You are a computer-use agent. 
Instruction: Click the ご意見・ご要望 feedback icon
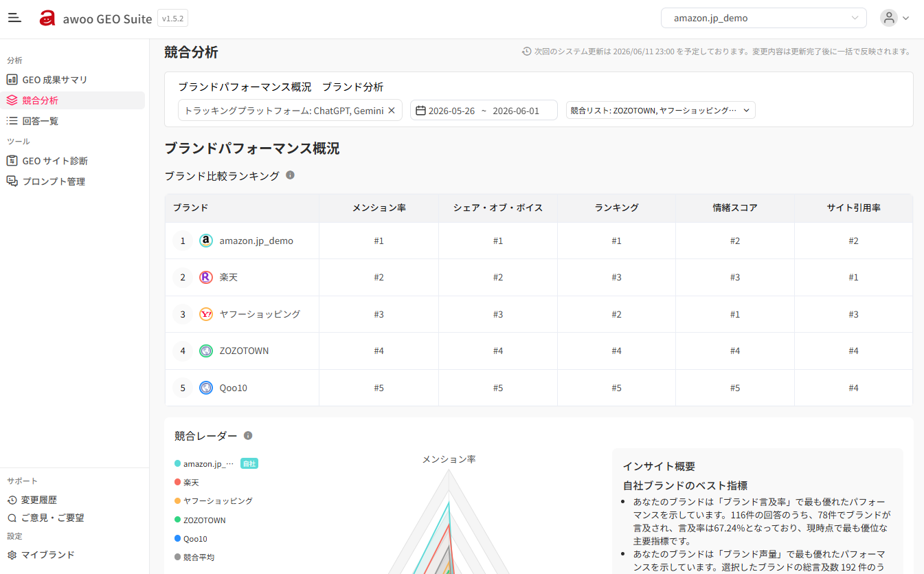(12, 518)
